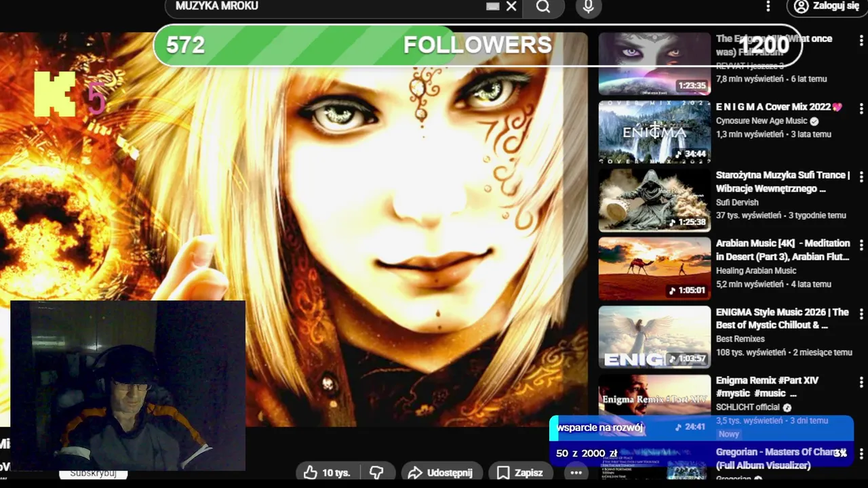Open options menu for Arabian Music video

pyautogui.click(x=861, y=245)
